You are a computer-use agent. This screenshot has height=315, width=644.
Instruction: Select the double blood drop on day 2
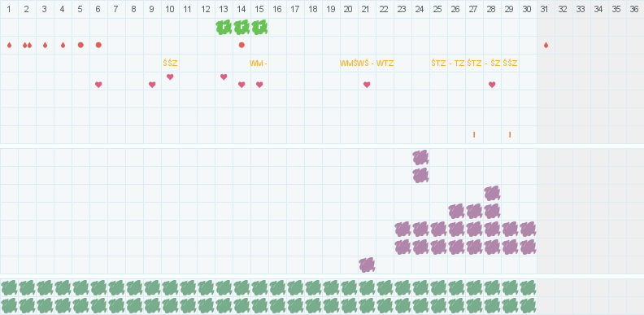(27, 46)
